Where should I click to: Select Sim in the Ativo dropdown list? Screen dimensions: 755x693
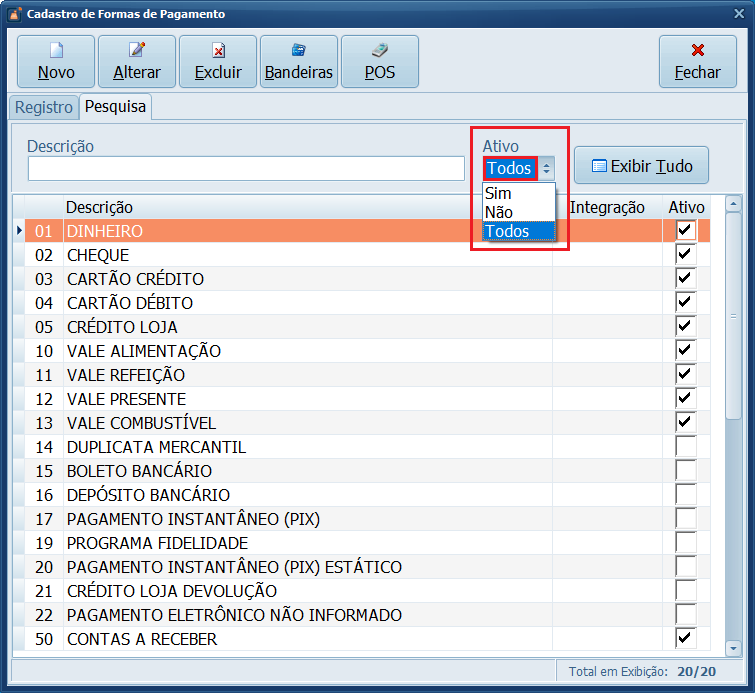(x=498, y=194)
